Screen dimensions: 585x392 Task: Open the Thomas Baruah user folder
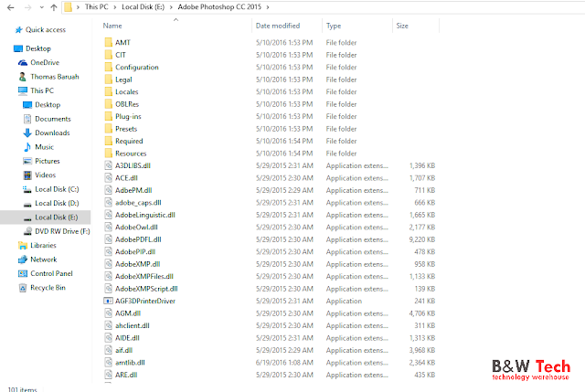point(48,77)
